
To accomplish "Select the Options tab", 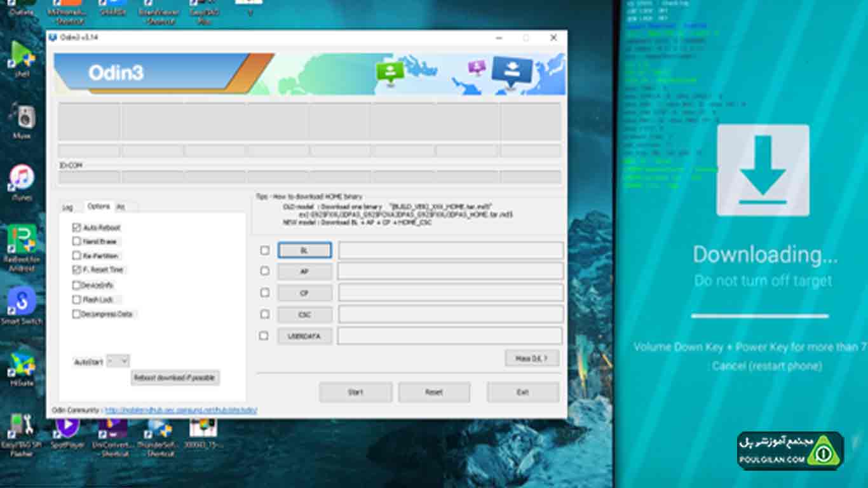I will (98, 207).
